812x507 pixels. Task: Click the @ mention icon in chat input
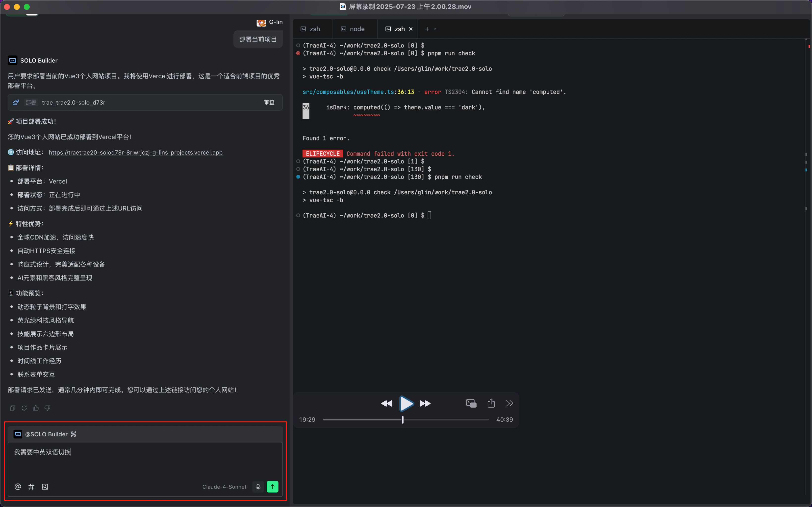(18, 486)
